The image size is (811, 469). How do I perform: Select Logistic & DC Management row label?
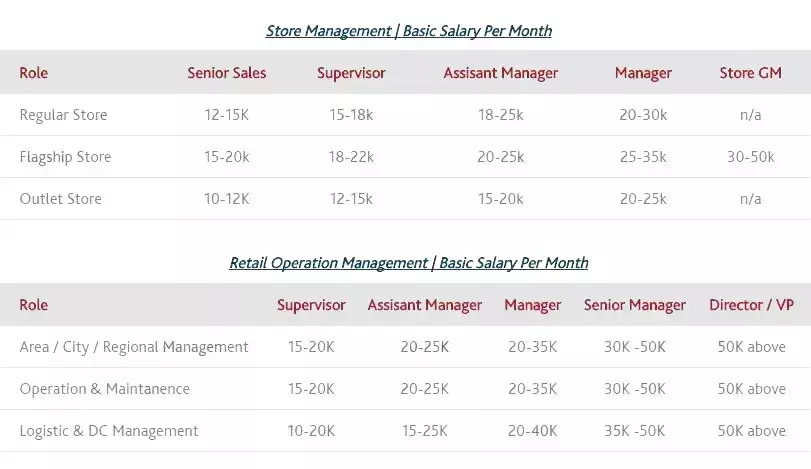pos(109,431)
